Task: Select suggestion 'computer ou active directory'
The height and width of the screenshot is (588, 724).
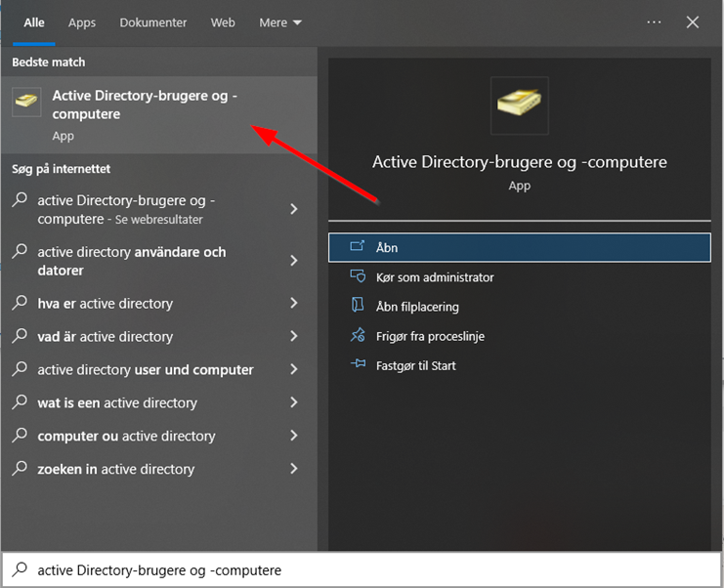Action: pos(159,437)
